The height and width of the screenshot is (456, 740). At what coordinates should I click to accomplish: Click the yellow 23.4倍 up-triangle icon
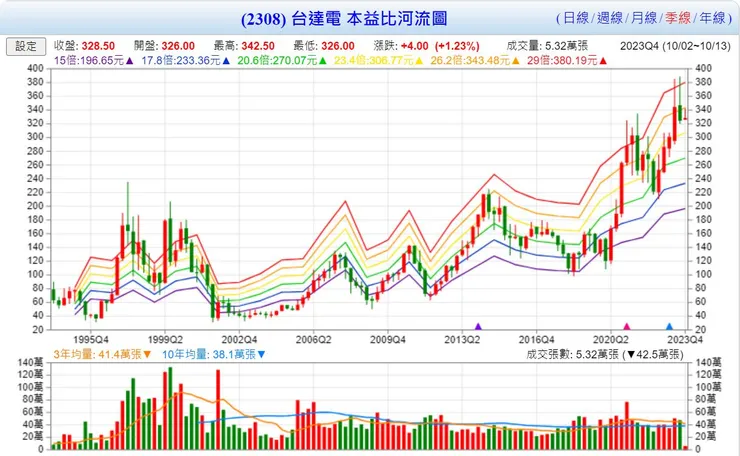coord(419,61)
